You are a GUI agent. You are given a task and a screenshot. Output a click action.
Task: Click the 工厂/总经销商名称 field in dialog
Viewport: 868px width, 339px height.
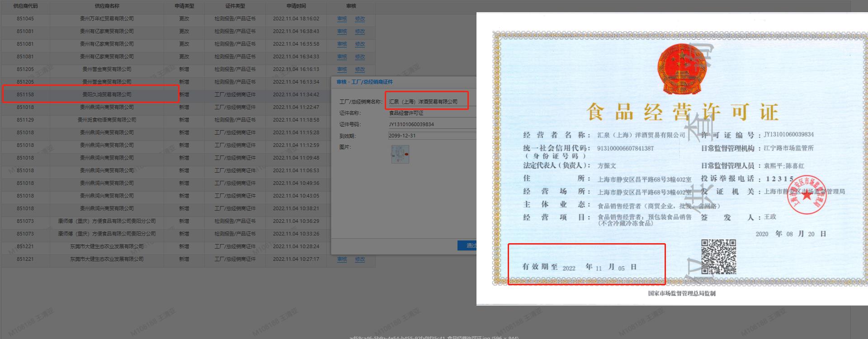[x=426, y=102]
